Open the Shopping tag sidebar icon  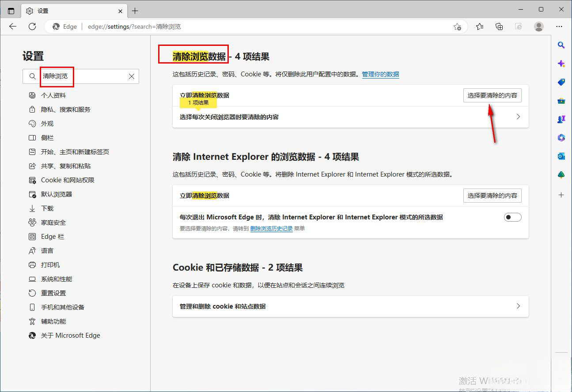[x=561, y=82]
